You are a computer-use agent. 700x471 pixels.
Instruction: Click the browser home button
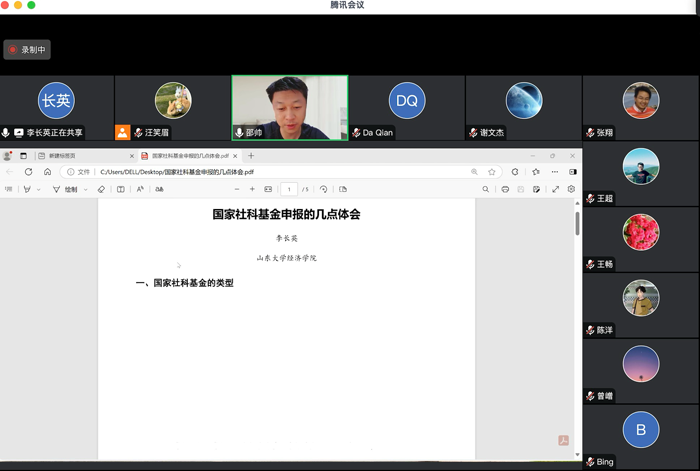pyautogui.click(x=47, y=172)
